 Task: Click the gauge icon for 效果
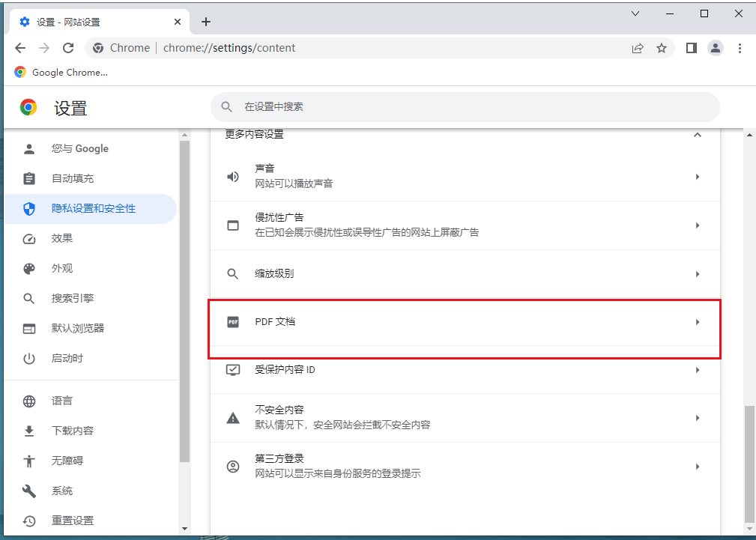pos(29,239)
